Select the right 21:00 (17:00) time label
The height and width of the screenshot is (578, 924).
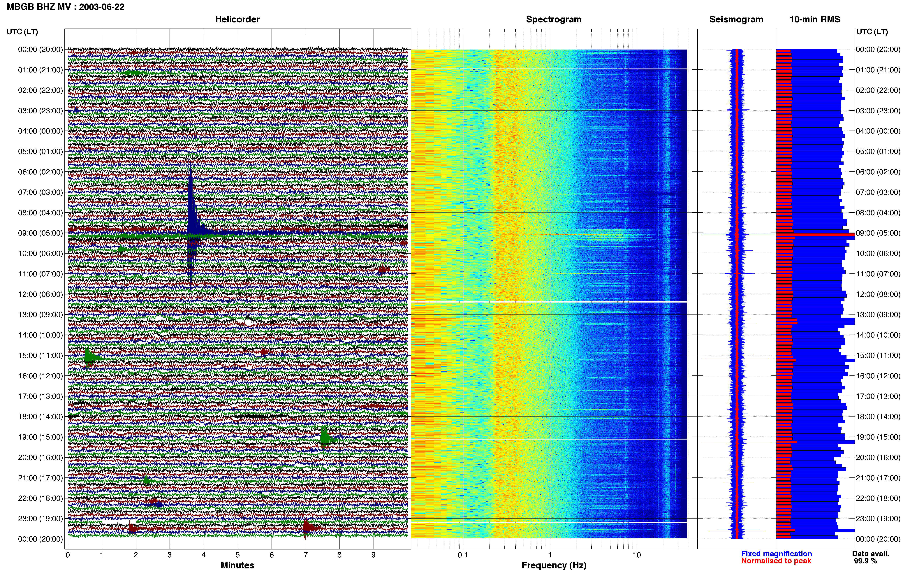pyautogui.click(x=878, y=478)
